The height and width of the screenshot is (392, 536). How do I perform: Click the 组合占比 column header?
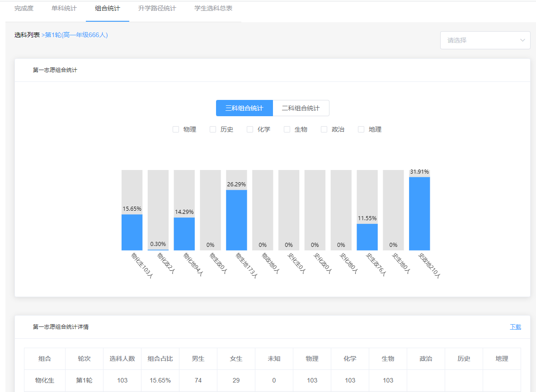pos(160,359)
